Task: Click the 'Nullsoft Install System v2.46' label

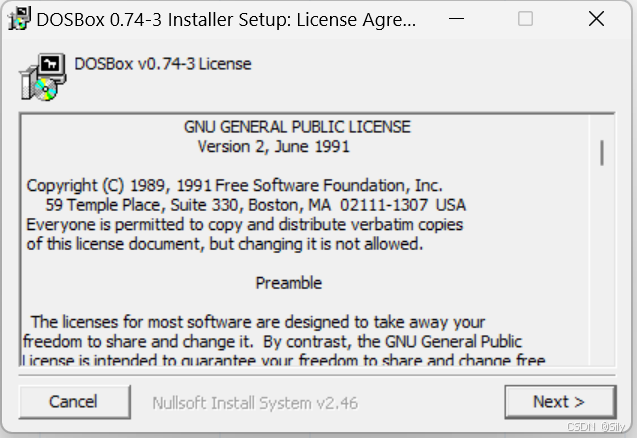Action: [x=255, y=403]
